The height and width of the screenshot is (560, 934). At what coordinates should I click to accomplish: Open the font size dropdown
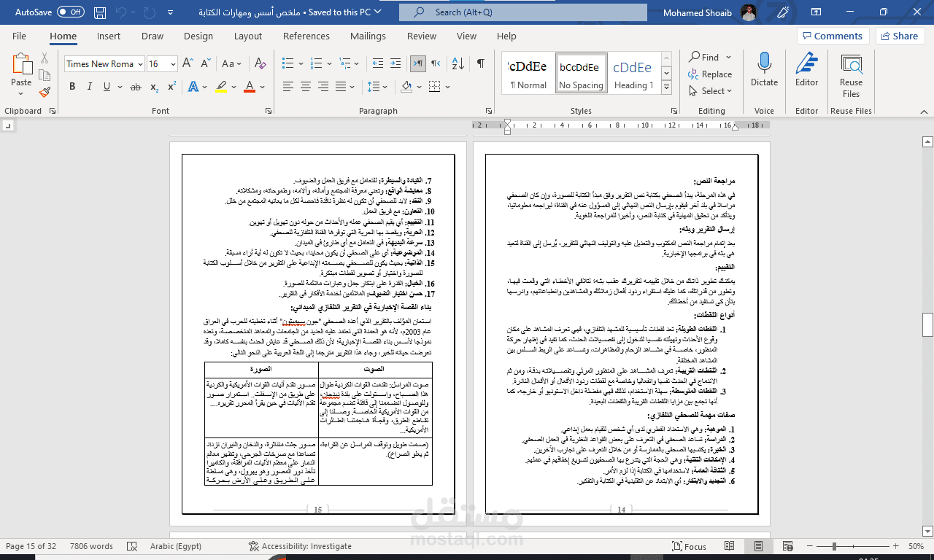coord(173,63)
